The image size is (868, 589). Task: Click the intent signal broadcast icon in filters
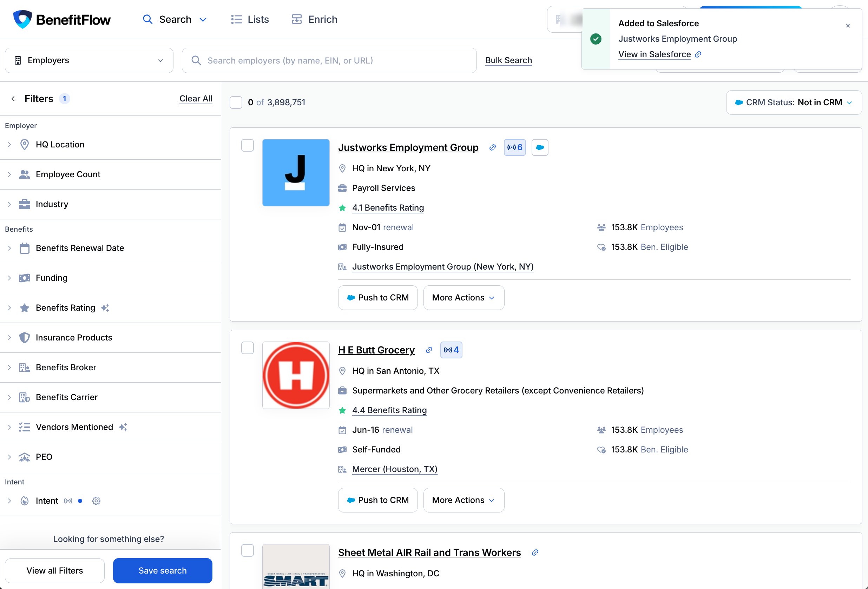pos(68,501)
